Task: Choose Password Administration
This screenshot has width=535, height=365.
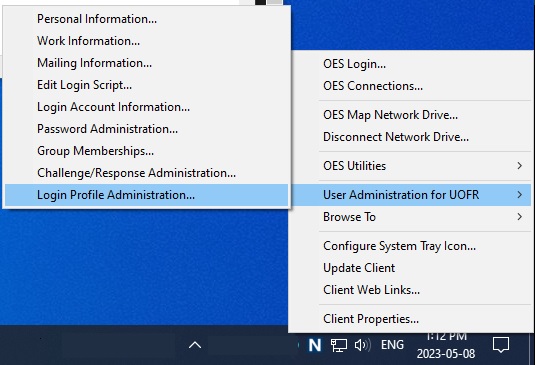Action: pyautogui.click(x=146, y=129)
